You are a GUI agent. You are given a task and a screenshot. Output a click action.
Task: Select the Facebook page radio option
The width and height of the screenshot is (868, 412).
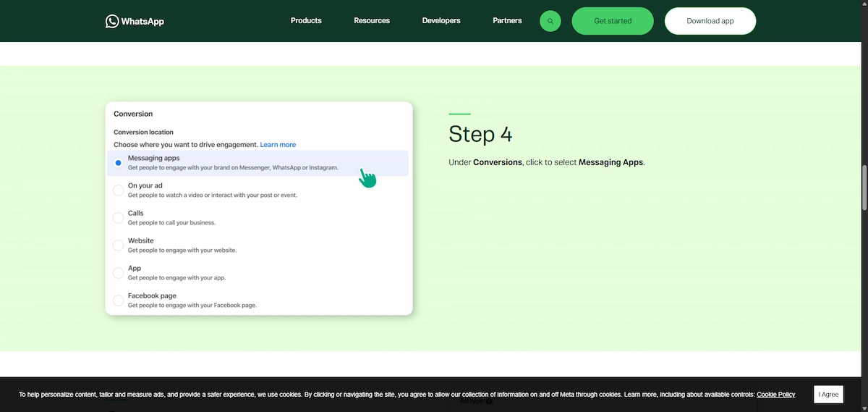click(118, 300)
